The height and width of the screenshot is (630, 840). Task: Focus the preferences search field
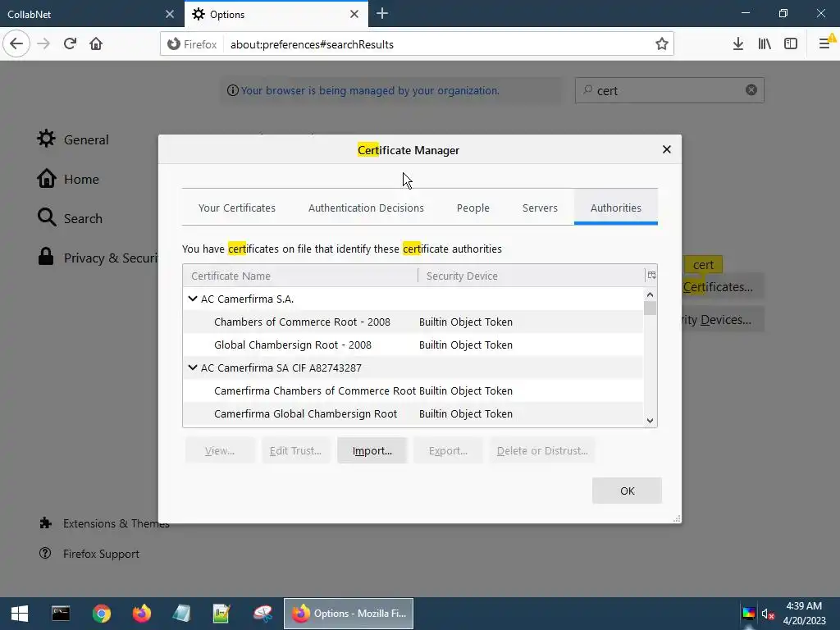[669, 90]
